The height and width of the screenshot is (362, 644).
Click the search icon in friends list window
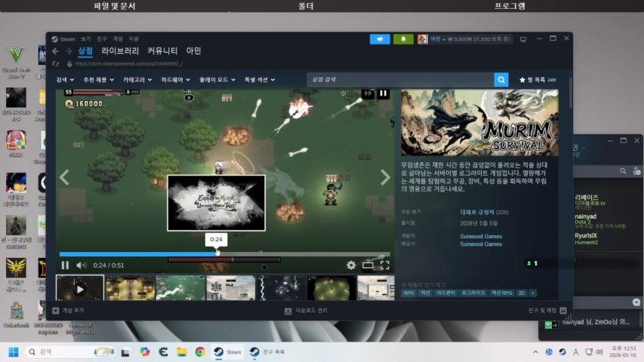pyautogui.click(x=623, y=170)
